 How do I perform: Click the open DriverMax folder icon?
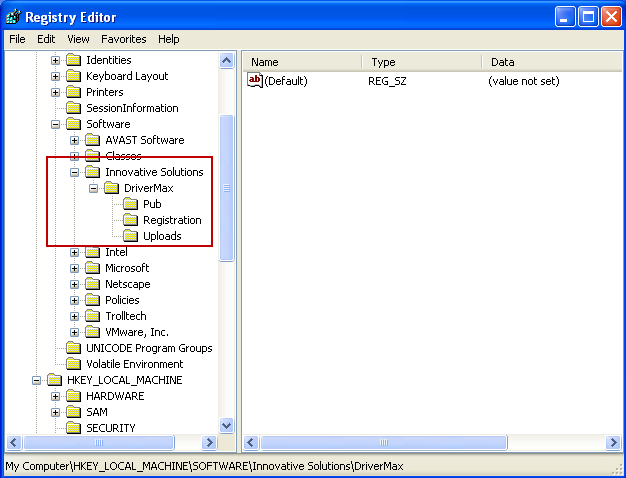click(112, 188)
